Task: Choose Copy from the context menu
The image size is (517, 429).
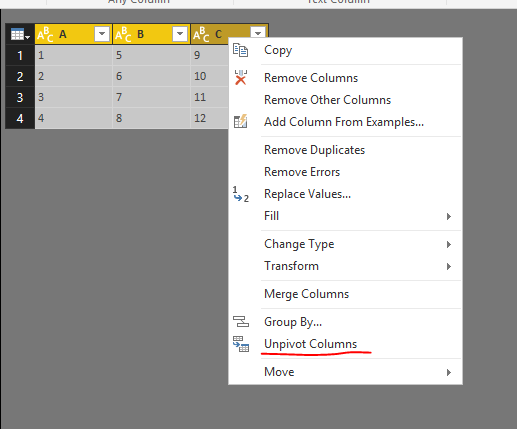Action: 345,50
